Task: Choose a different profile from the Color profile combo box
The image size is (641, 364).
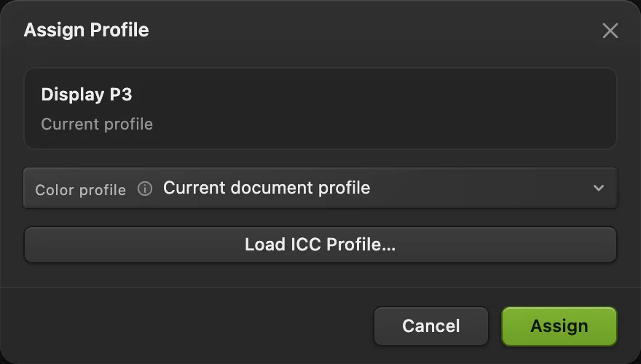Action: 320,188
